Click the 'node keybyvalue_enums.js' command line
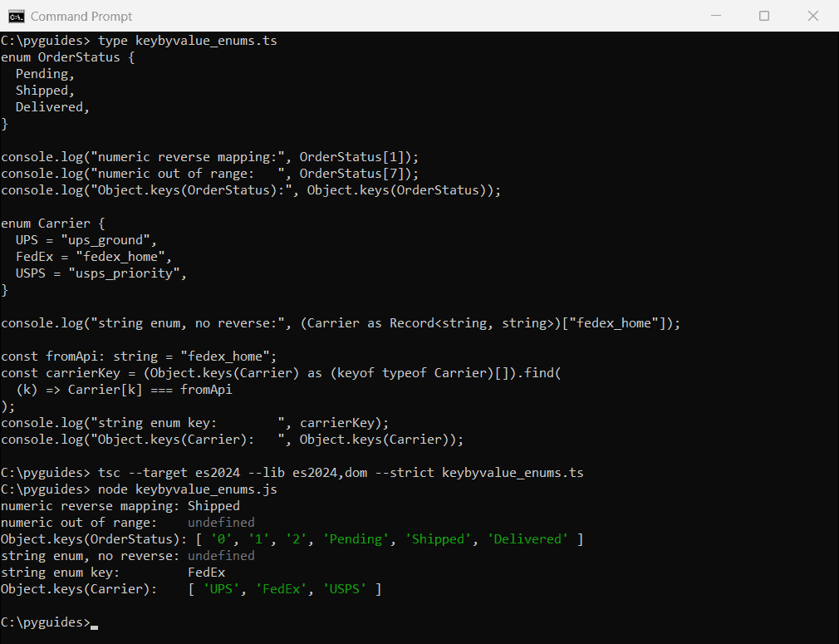 [x=139, y=489]
